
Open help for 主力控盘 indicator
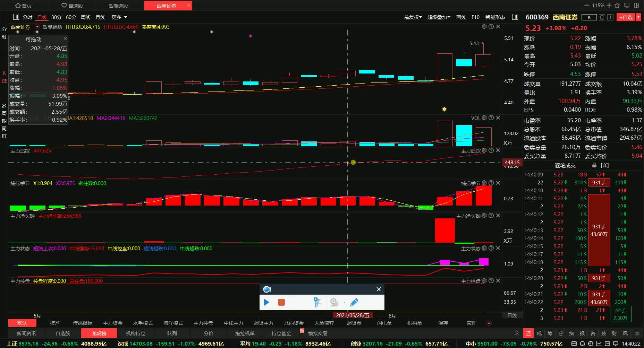[x=491, y=281]
